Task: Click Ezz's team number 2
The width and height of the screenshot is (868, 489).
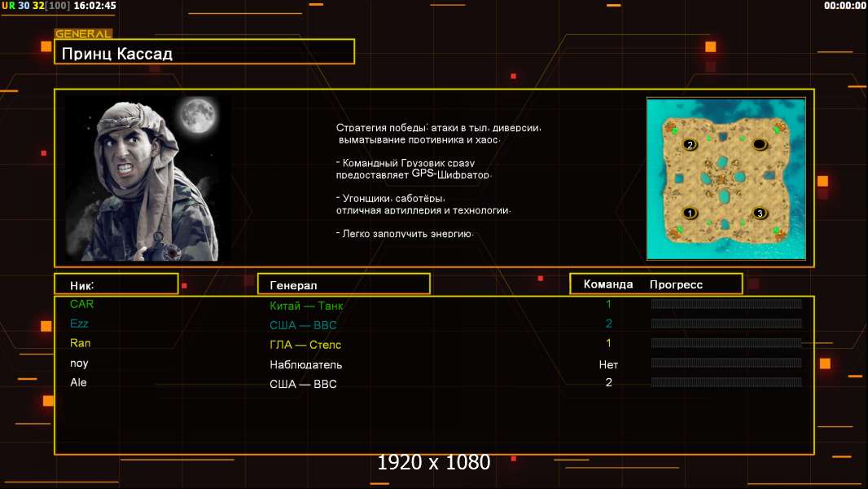Action: [x=608, y=324]
